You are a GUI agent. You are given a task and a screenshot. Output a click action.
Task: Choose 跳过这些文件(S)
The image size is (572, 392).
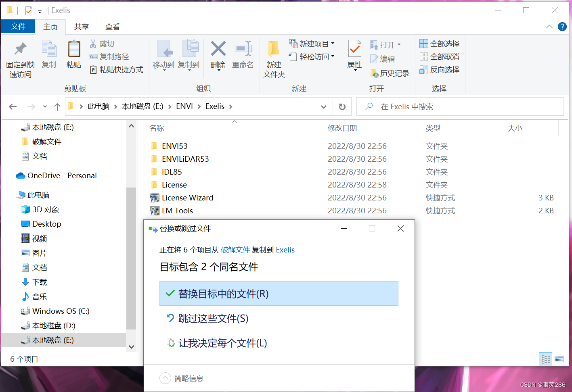279,319
